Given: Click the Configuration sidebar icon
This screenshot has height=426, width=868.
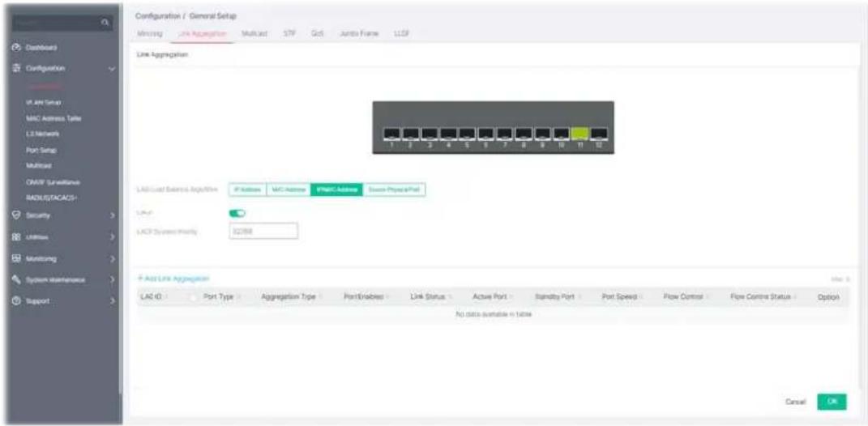Looking at the screenshot, I should 16,69.
